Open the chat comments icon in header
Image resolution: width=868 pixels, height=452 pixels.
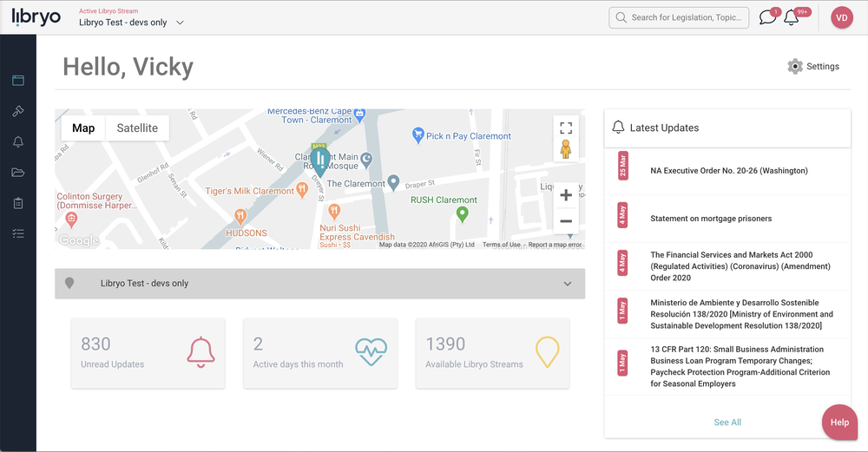click(x=767, y=17)
